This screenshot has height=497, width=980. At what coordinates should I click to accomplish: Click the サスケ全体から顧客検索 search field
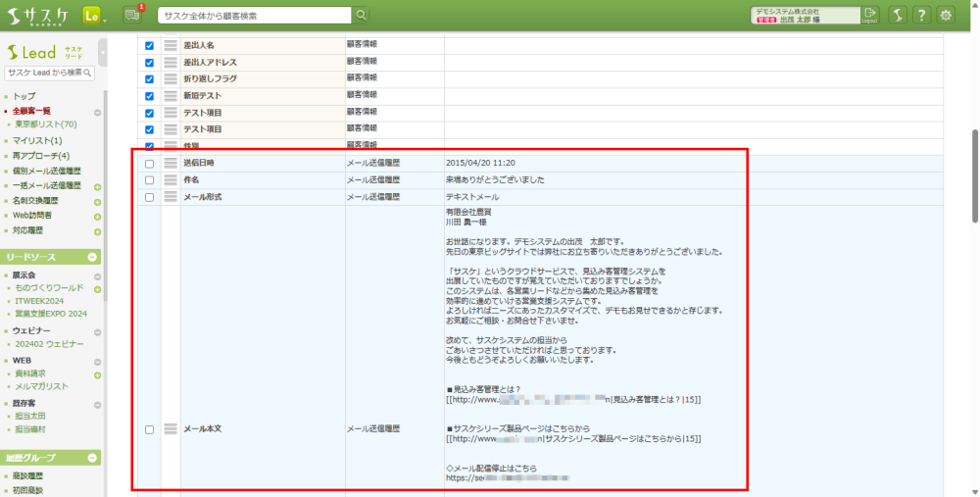(x=253, y=15)
